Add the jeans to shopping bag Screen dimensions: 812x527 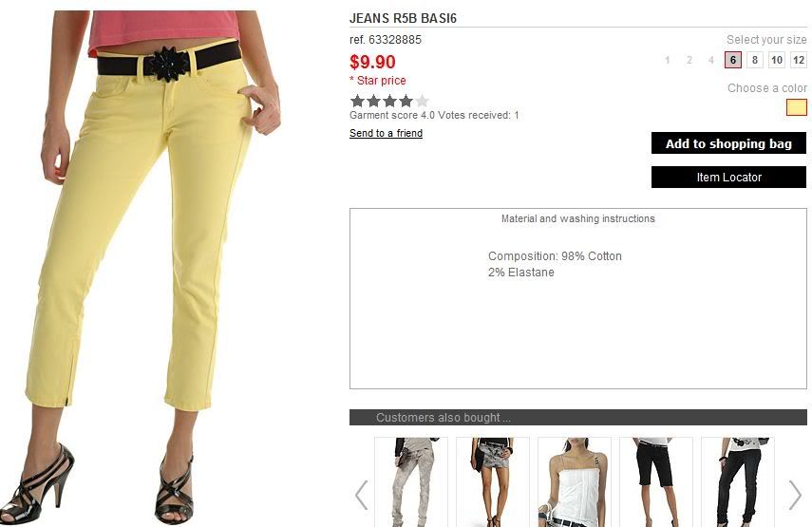pyautogui.click(x=728, y=143)
